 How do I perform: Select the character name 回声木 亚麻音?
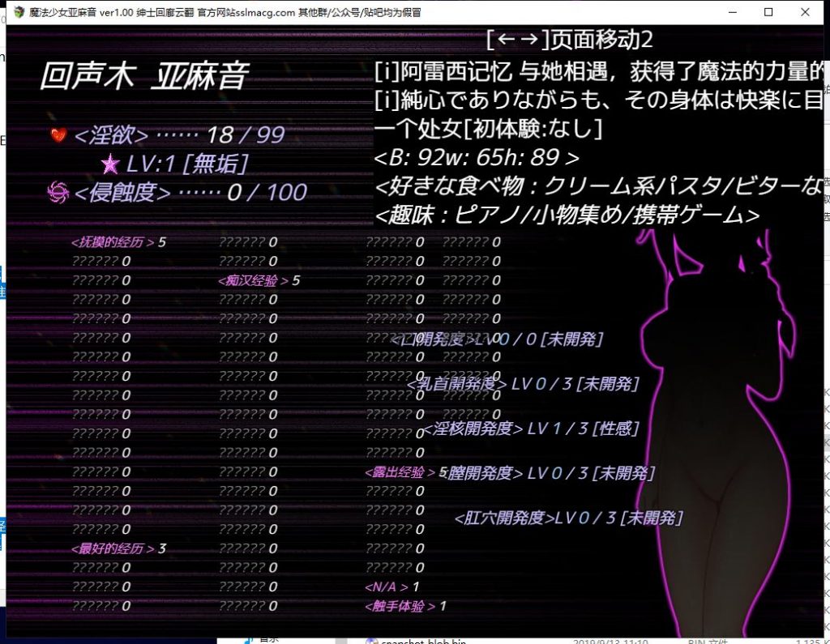(143, 76)
